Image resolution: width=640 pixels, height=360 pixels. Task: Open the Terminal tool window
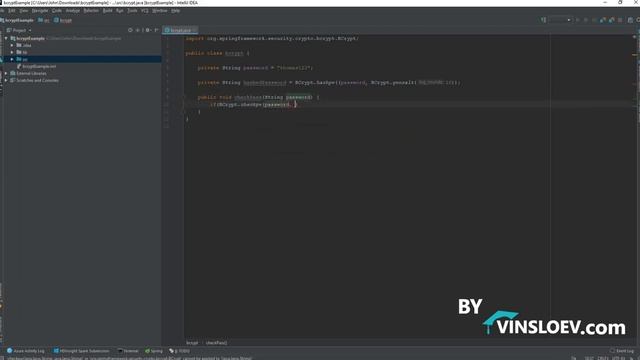point(128,351)
